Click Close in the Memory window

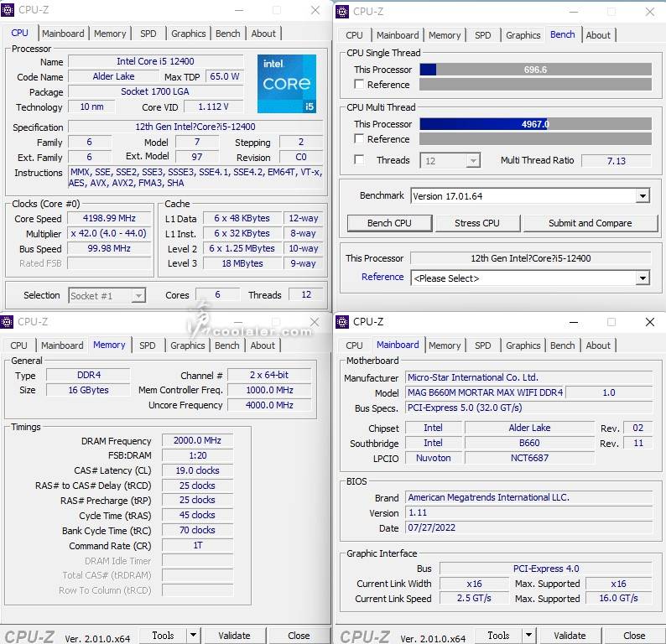click(299, 635)
